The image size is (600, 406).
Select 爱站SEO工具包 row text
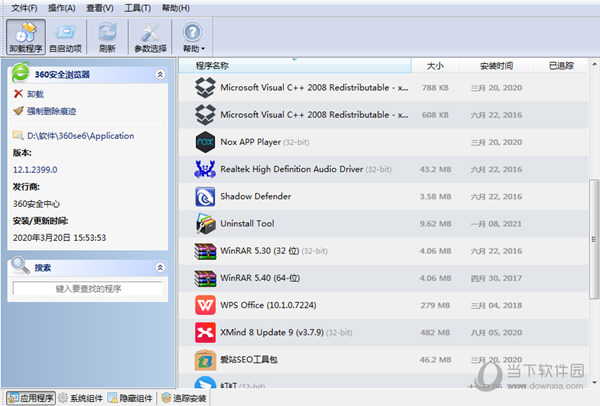point(249,359)
